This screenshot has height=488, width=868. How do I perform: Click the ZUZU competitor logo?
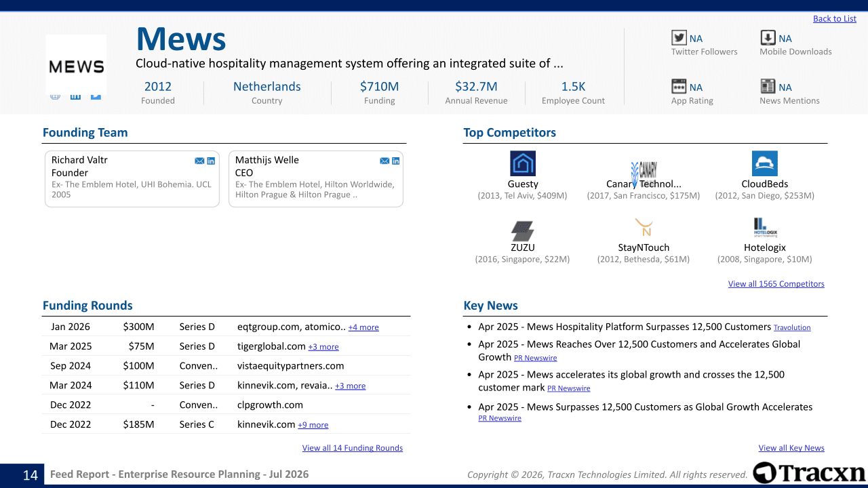pos(523,230)
